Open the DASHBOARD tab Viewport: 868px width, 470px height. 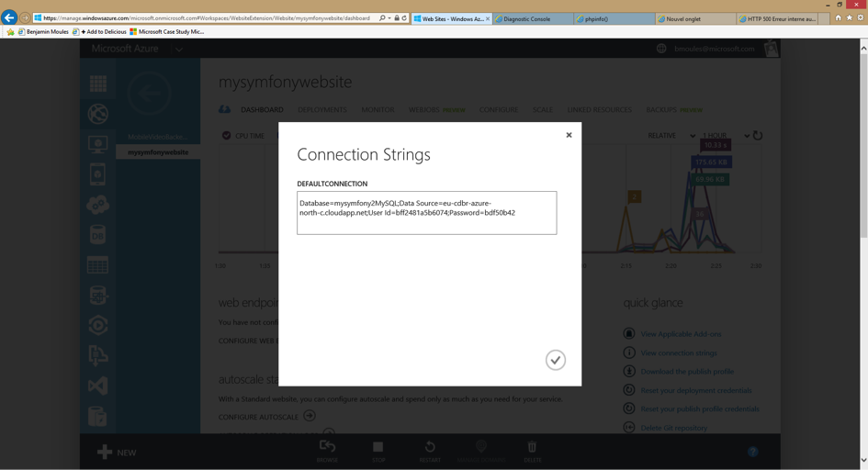(262, 109)
